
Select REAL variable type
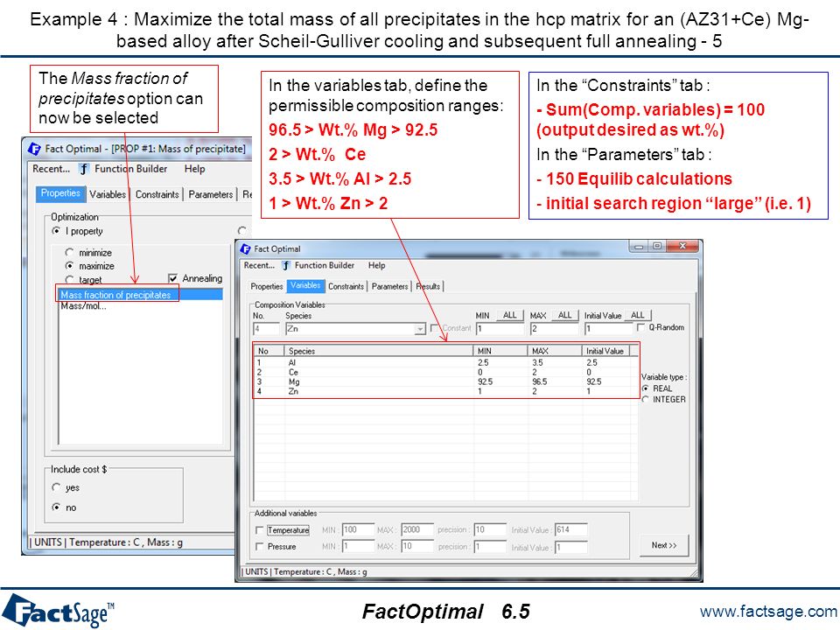(646, 388)
